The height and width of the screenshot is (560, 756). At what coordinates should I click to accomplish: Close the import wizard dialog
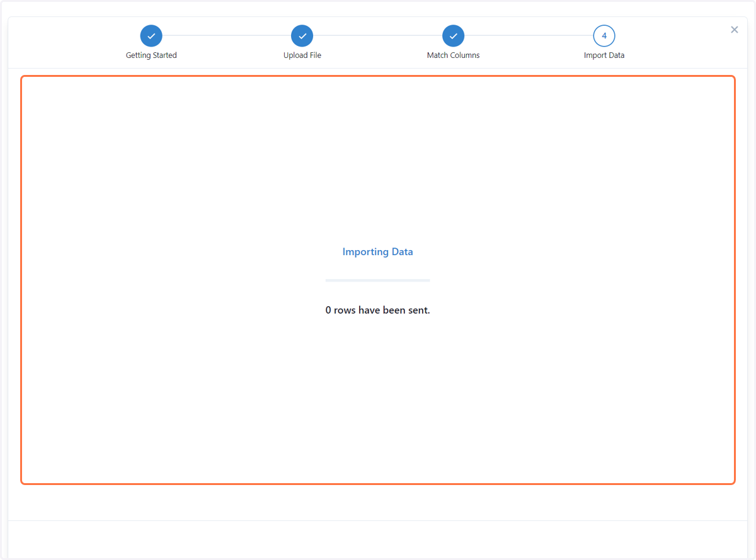(x=735, y=30)
